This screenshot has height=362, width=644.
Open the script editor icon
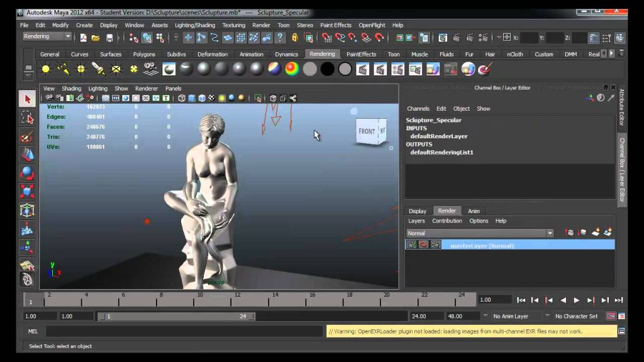tap(622, 331)
